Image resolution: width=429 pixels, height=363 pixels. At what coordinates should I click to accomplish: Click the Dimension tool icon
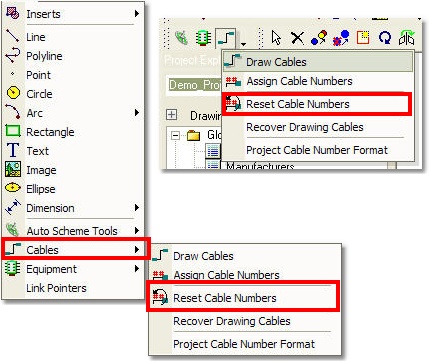pos(13,207)
